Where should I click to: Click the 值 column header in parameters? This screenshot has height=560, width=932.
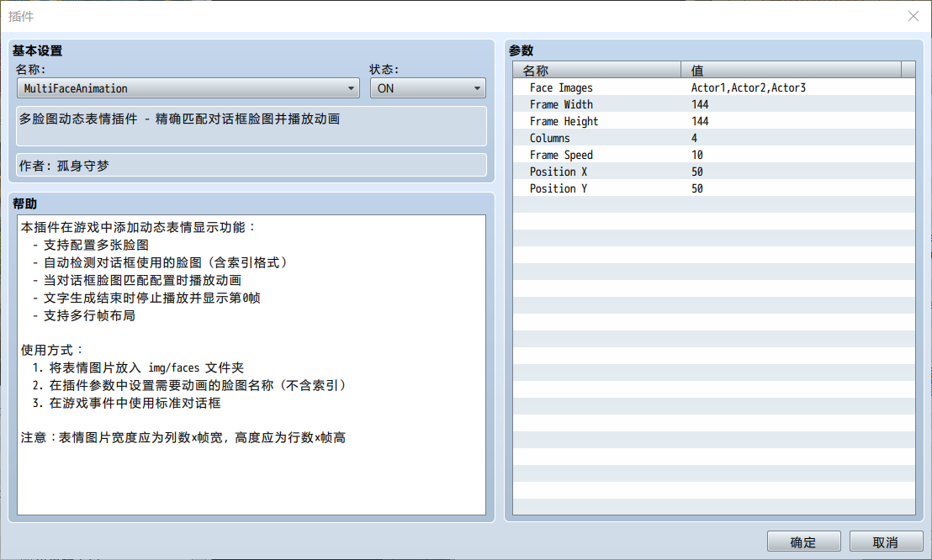click(x=792, y=70)
